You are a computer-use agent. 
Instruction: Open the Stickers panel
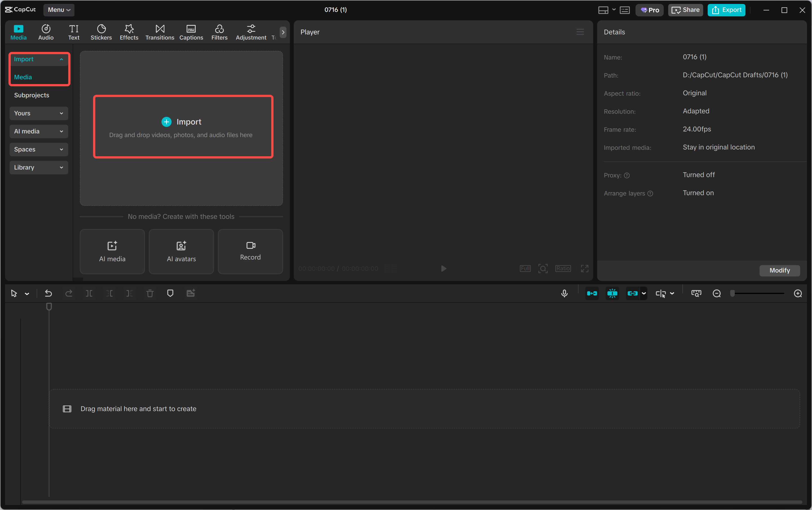(101, 32)
